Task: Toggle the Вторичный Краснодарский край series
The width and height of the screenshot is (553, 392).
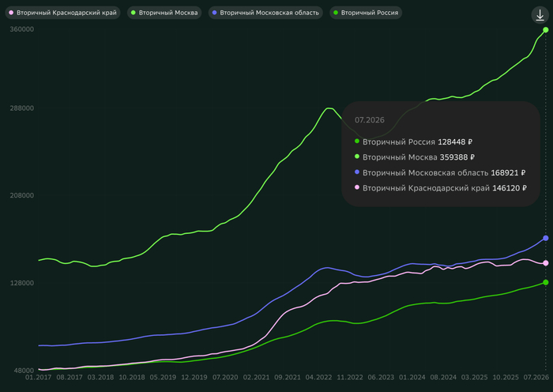Action: tap(62, 13)
